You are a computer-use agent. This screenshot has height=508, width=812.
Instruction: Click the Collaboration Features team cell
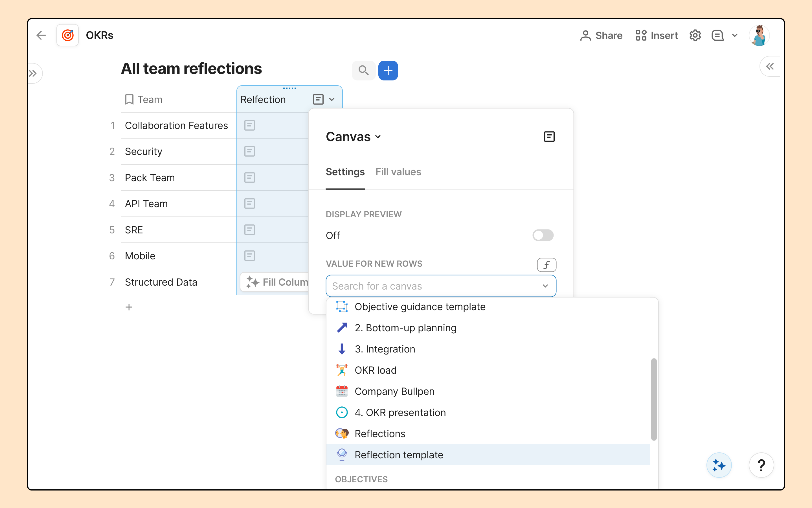coord(179,125)
